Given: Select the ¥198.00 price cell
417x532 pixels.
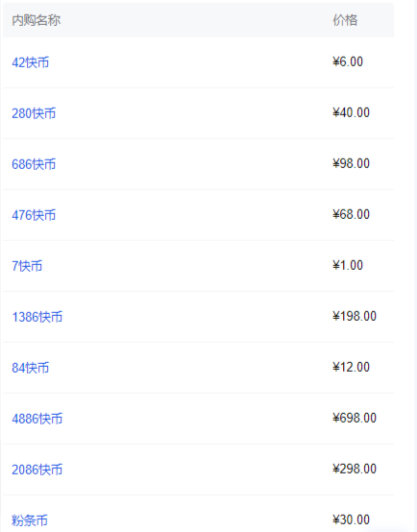Looking at the screenshot, I should [x=355, y=316].
